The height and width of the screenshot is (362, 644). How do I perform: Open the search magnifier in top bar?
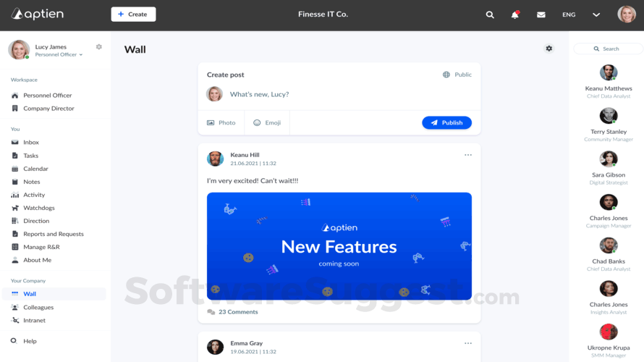tap(490, 14)
